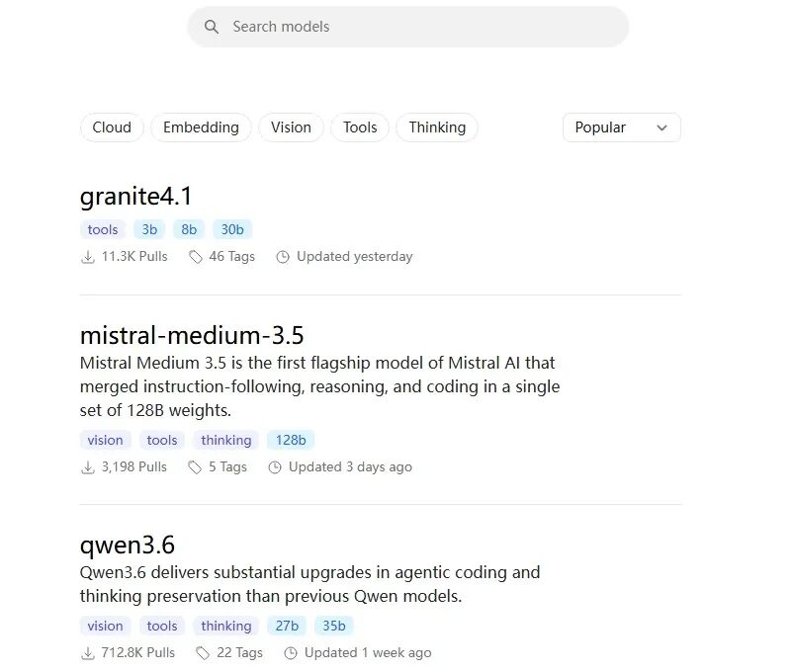Open the qwen3.6 model link
Screen dimensions: 794x672
[128, 546]
